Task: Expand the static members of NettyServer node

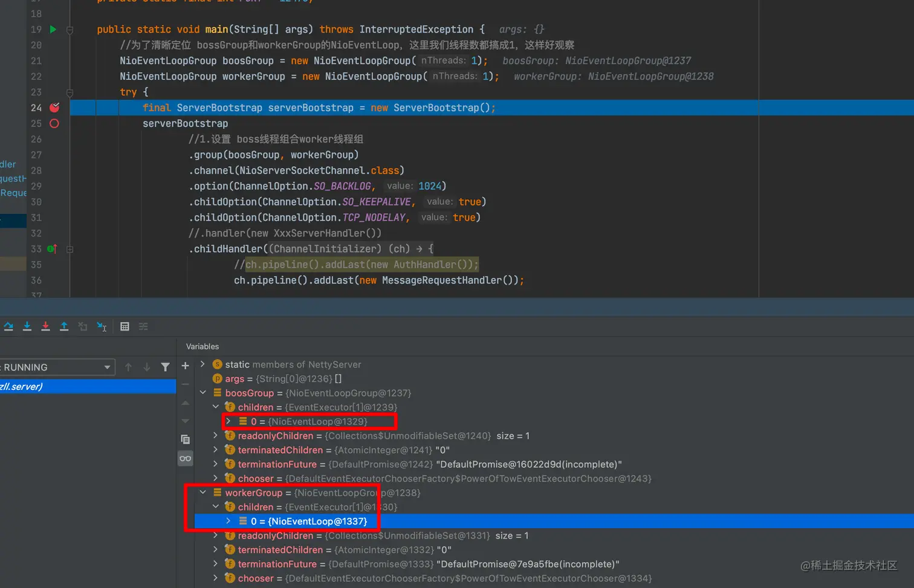Action: (x=203, y=364)
